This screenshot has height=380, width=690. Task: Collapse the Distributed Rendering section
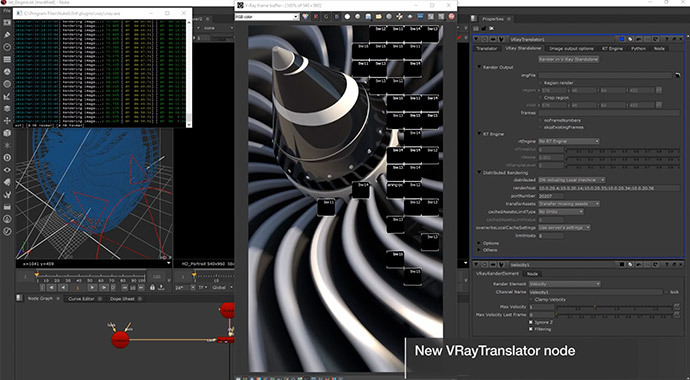479,173
